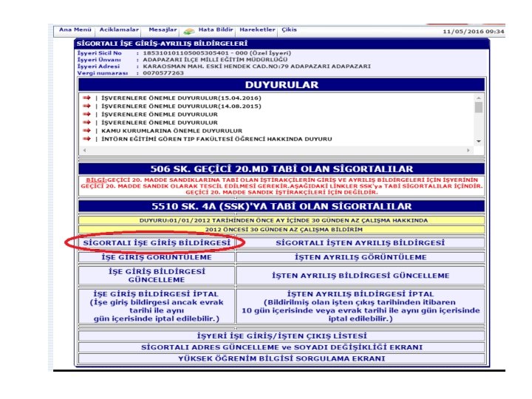
Task: Open İŞYERİ İŞE GİRİŞ/İŞTEN ÇIKIŞ LİSTESİ
Action: pyautogui.click(x=282, y=336)
